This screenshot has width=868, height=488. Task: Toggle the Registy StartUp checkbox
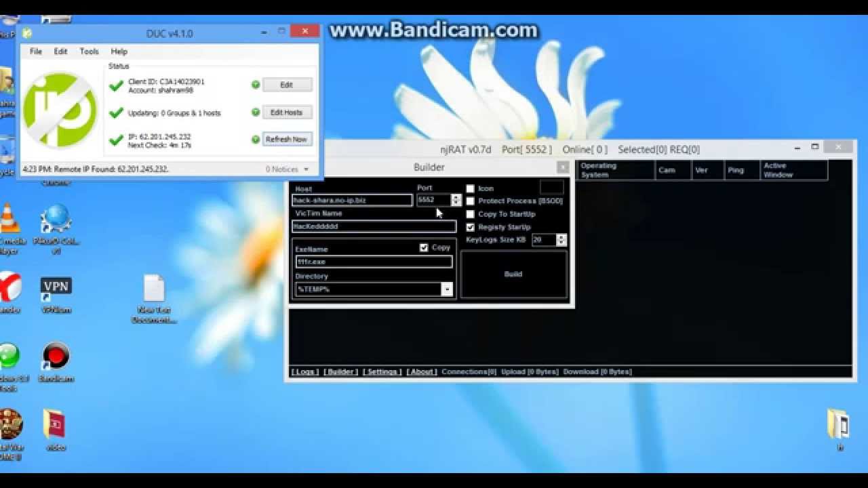pos(470,227)
